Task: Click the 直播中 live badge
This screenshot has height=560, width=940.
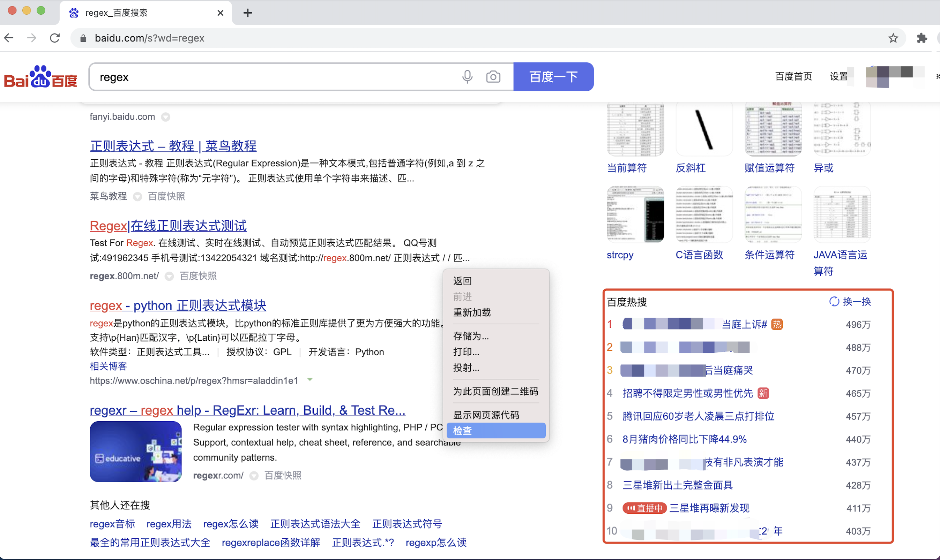Action: (x=644, y=508)
